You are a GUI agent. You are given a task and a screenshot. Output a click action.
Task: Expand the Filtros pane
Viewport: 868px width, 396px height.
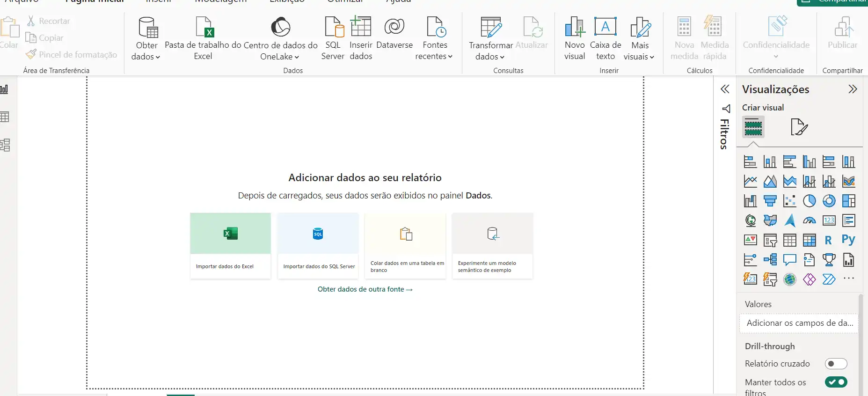pyautogui.click(x=725, y=89)
